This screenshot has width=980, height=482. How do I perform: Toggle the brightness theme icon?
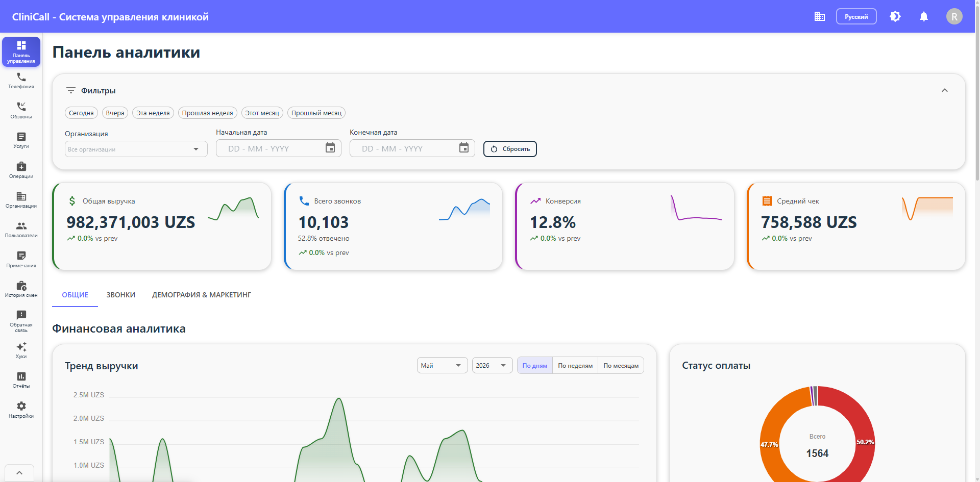point(895,16)
